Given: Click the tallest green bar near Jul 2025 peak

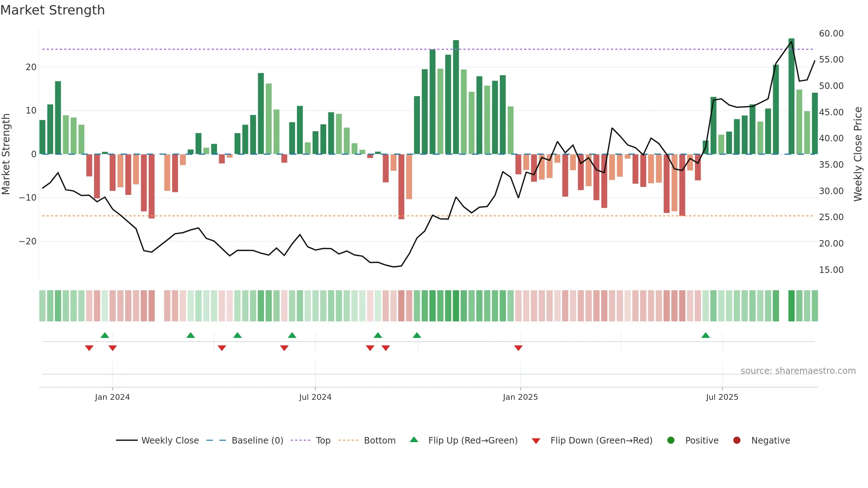Looking at the screenshot, I should point(791,96).
